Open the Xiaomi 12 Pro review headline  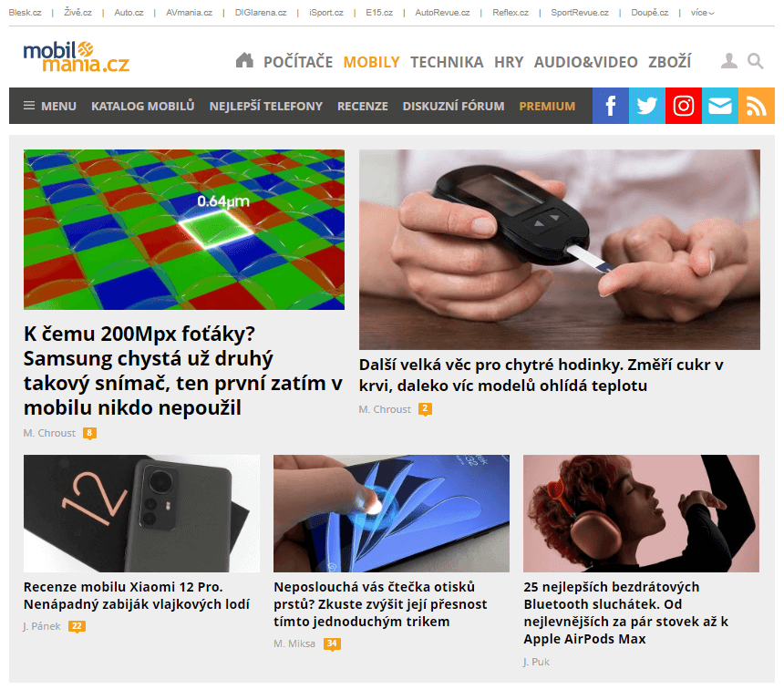click(x=137, y=595)
